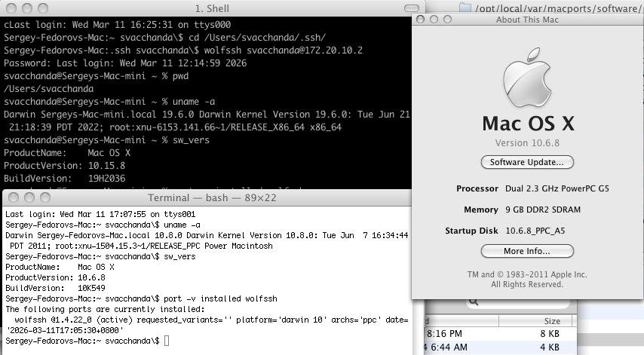Toggle the toolbar pill button in Shell window
The height and width of the screenshot is (355, 644).
pos(412,8)
